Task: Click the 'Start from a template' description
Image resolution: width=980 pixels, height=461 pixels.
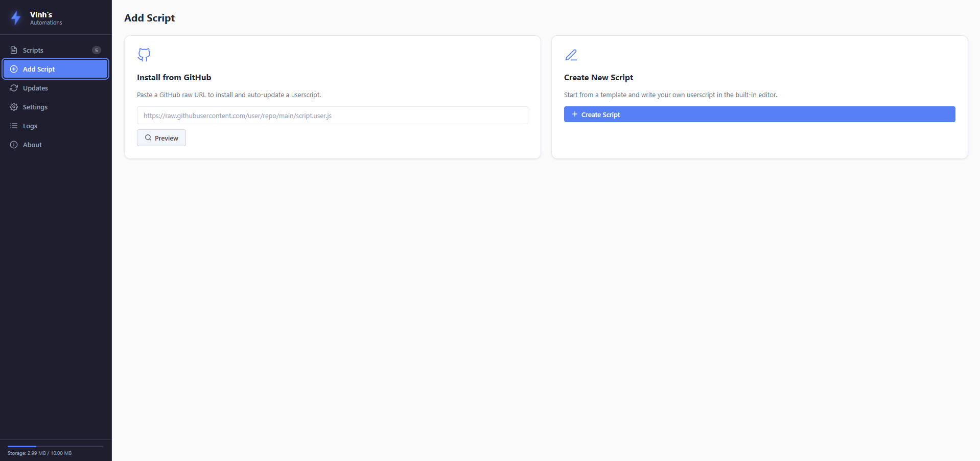Action: point(670,95)
